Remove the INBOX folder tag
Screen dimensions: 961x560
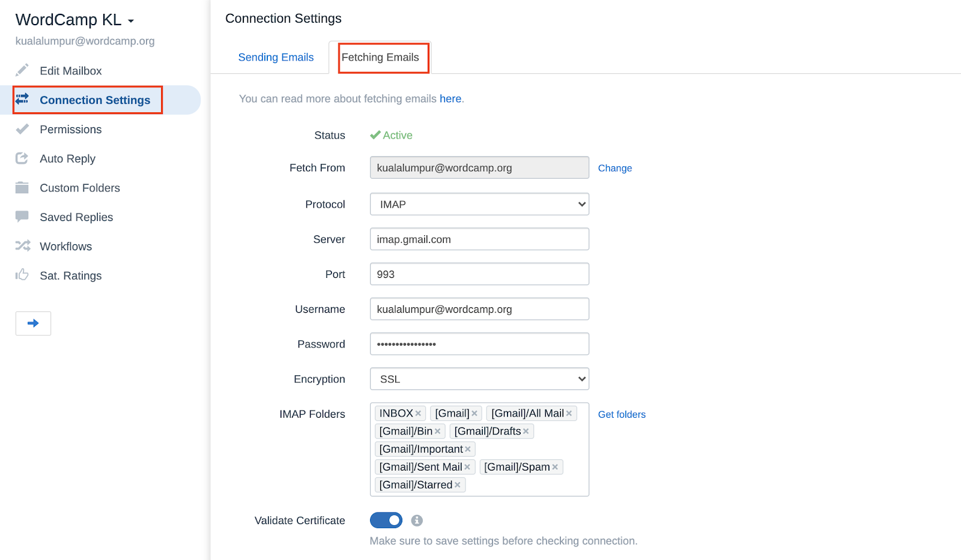pyautogui.click(x=418, y=414)
